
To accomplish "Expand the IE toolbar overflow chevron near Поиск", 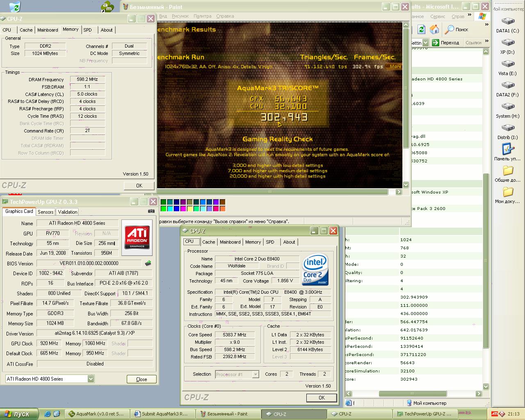I will (x=487, y=25).
